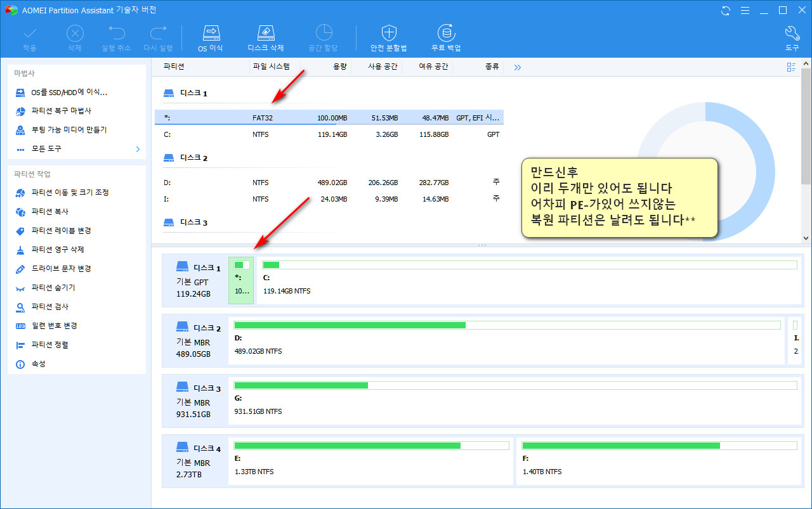The width and height of the screenshot is (812, 509).
Task: Select the C: 119.14GB NTFS partition bar
Action: click(530, 280)
